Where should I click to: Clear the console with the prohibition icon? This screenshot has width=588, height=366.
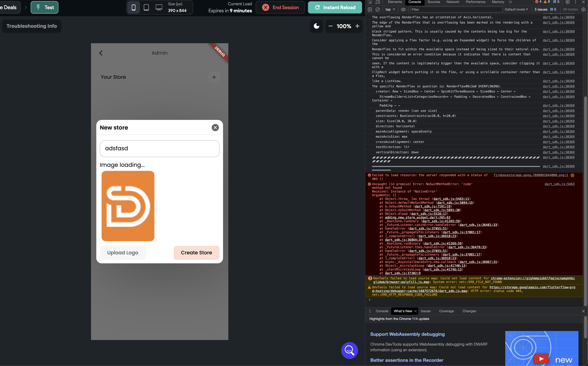coord(377,9)
